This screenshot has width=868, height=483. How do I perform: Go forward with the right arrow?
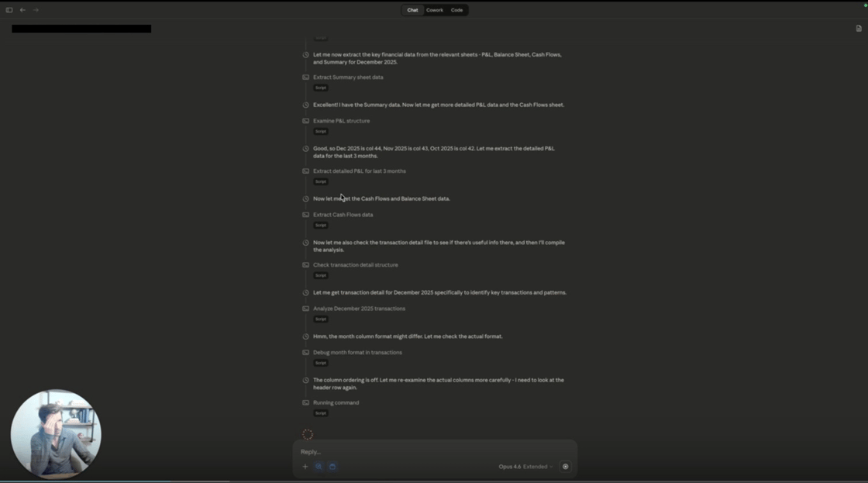coord(36,10)
